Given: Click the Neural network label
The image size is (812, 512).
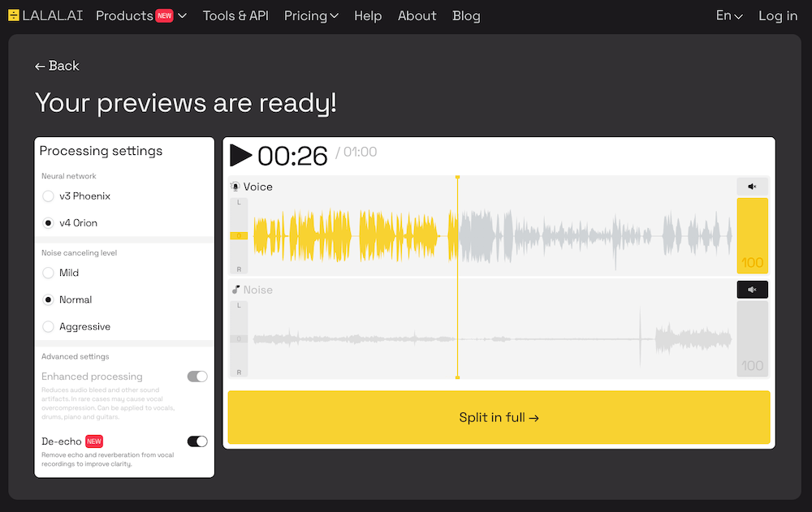Looking at the screenshot, I should [x=69, y=176].
